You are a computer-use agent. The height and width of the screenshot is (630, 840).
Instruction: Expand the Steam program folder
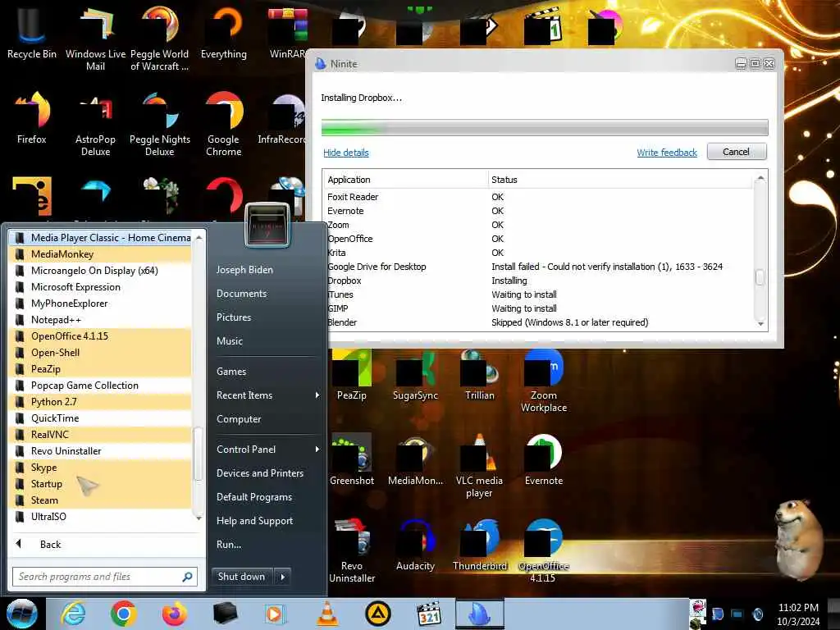100,500
